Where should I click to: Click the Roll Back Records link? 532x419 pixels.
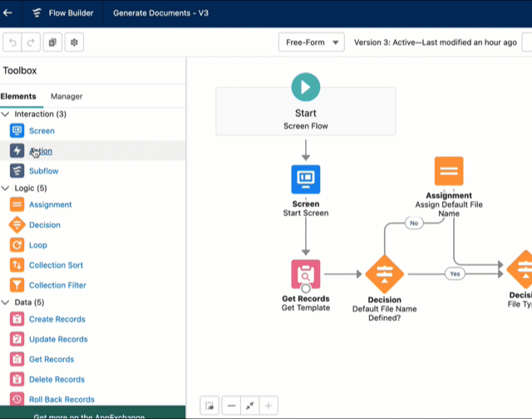click(62, 399)
